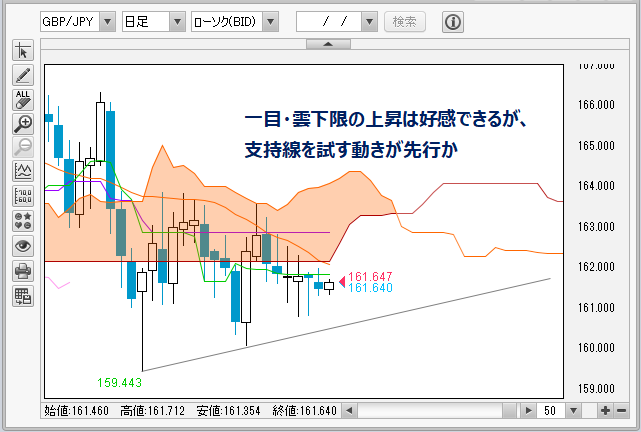Click the 163.000 axis label

(x=596, y=226)
